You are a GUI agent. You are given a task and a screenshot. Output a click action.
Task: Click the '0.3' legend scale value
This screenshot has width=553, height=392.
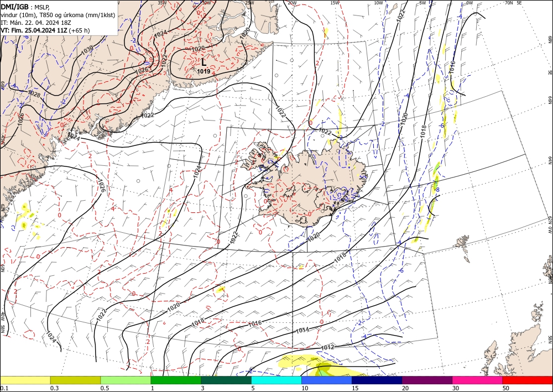point(54,388)
